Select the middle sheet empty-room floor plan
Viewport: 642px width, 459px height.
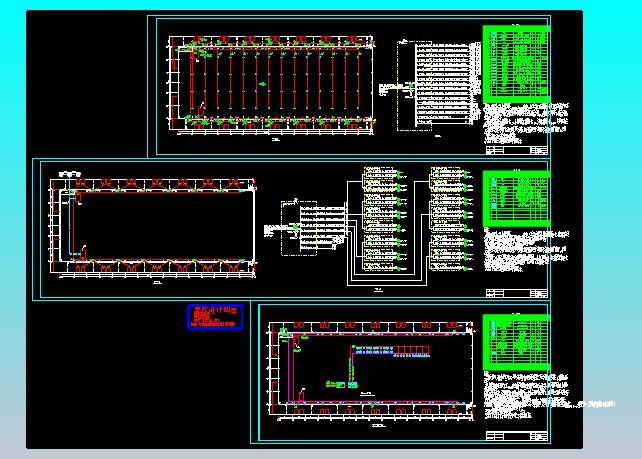point(153,228)
